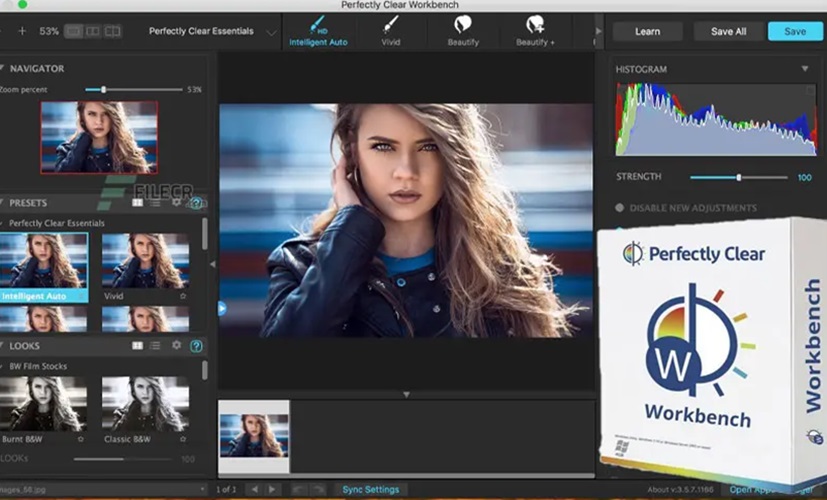827x500 pixels.
Task: Choose the Beautify preset icon
Action: tap(463, 30)
